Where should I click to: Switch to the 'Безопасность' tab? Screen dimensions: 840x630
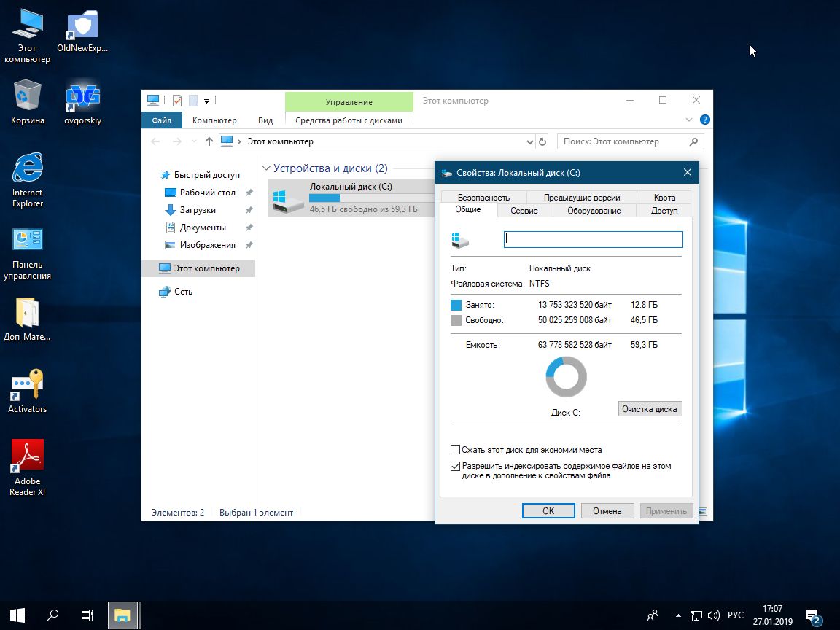click(x=483, y=197)
